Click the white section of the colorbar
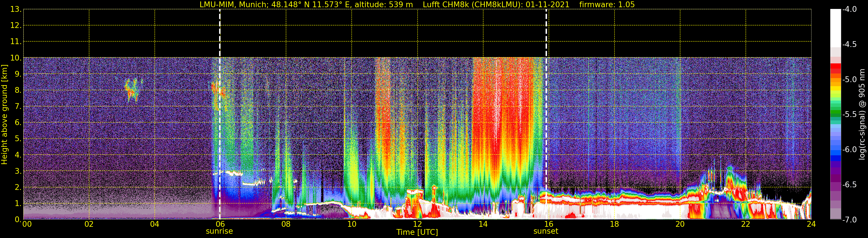This screenshot has width=868, height=238. pyautogui.click(x=836, y=28)
